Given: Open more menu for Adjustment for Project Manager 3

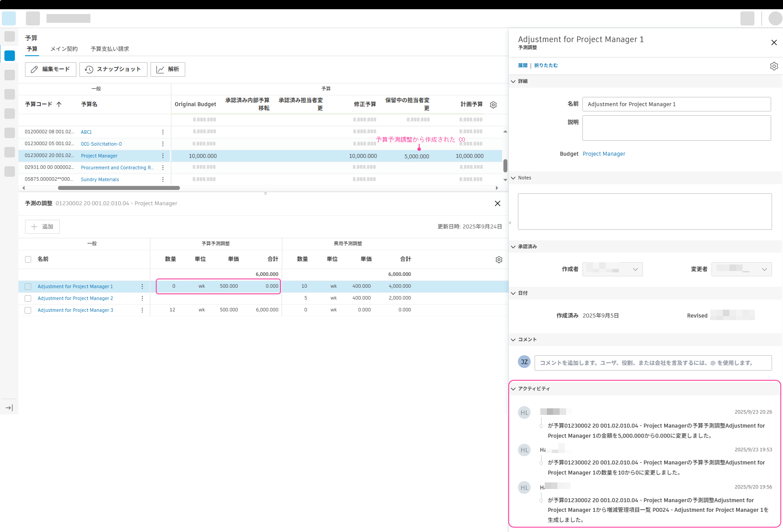Looking at the screenshot, I should coord(142,310).
